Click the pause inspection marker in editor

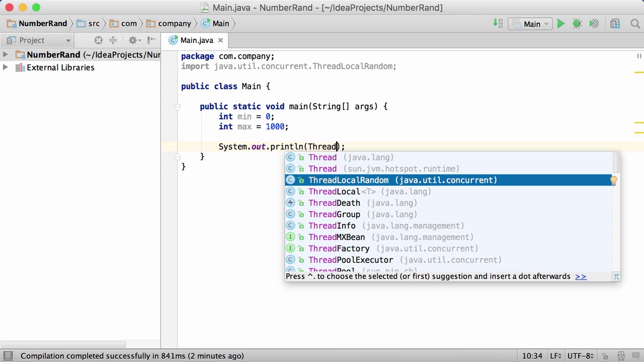[x=639, y=56]
